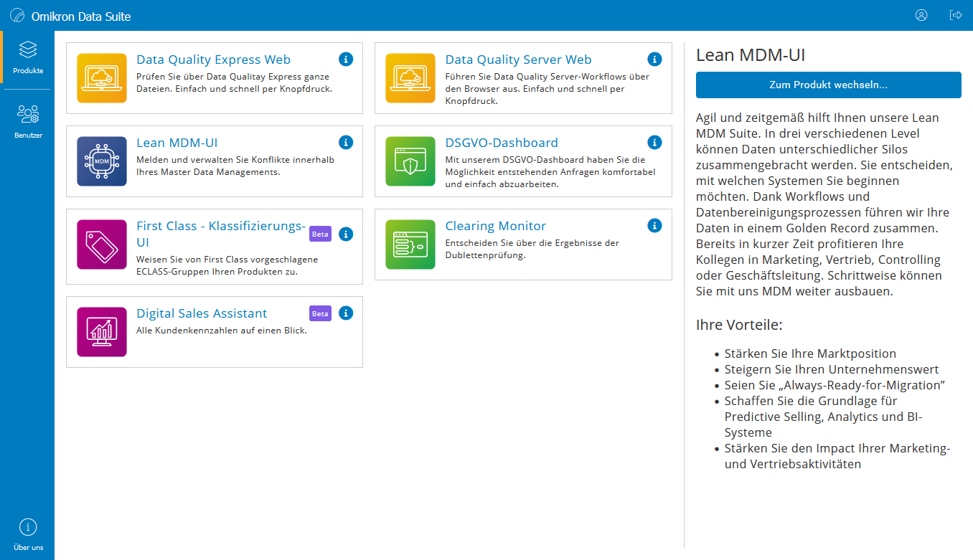
Task: Click Beta badge on Digital Sales Assistant
Action: pos(320,313)
